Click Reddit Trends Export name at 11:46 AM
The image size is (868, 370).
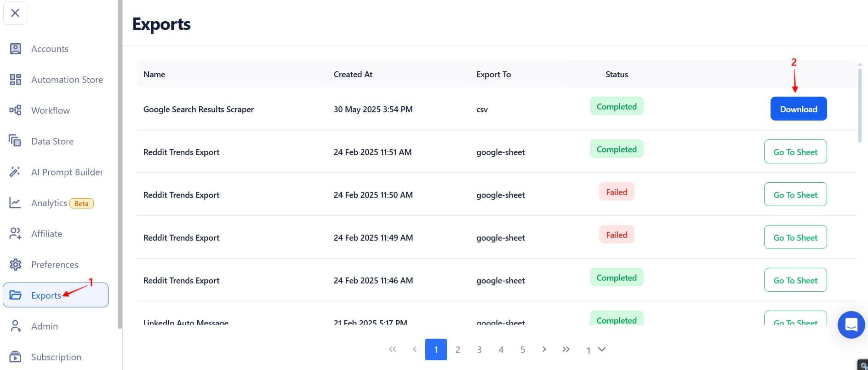pyautogui.click(x=181, y=280)
